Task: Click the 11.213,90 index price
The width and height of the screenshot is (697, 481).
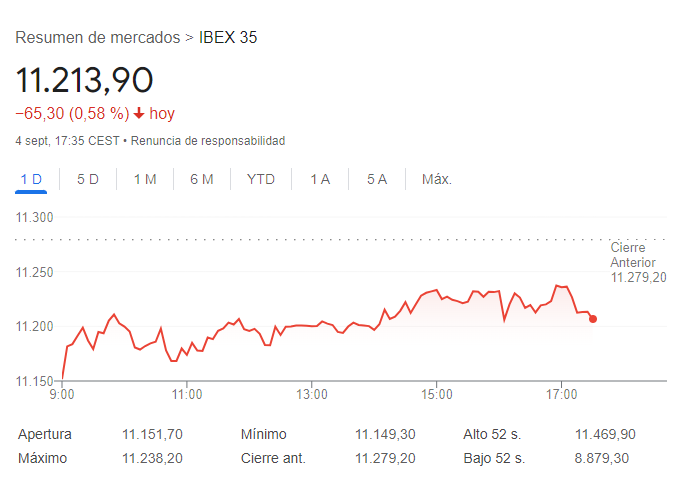Action: (84, 80)
